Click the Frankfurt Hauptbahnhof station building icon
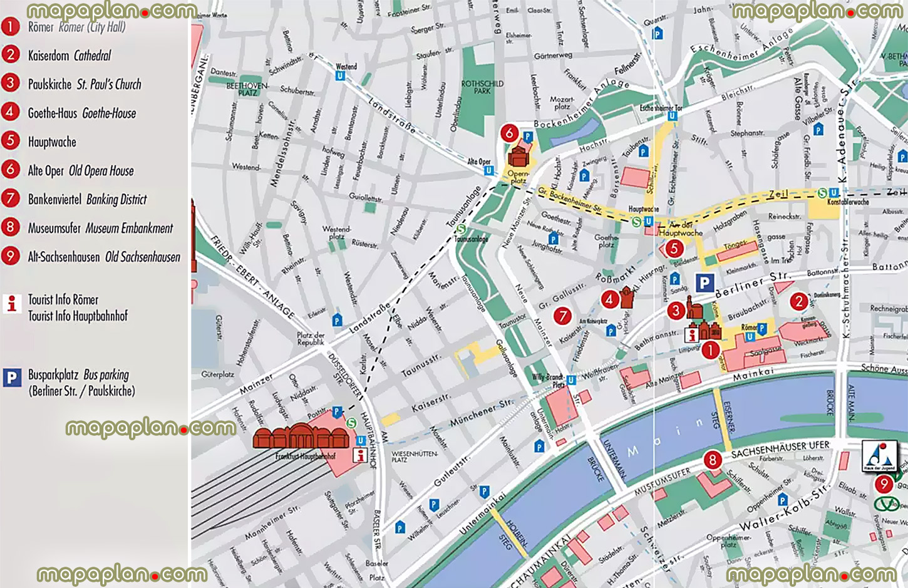 [x=301, y=436]
